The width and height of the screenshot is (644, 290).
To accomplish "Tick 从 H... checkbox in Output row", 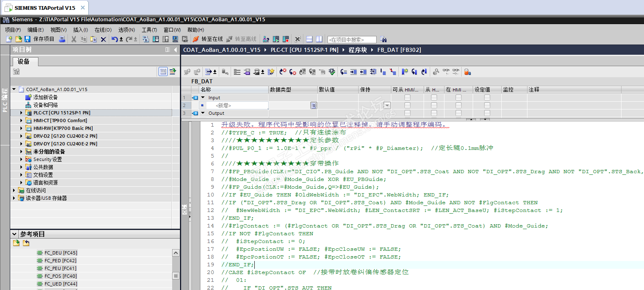I will click(x=434, y=113).
